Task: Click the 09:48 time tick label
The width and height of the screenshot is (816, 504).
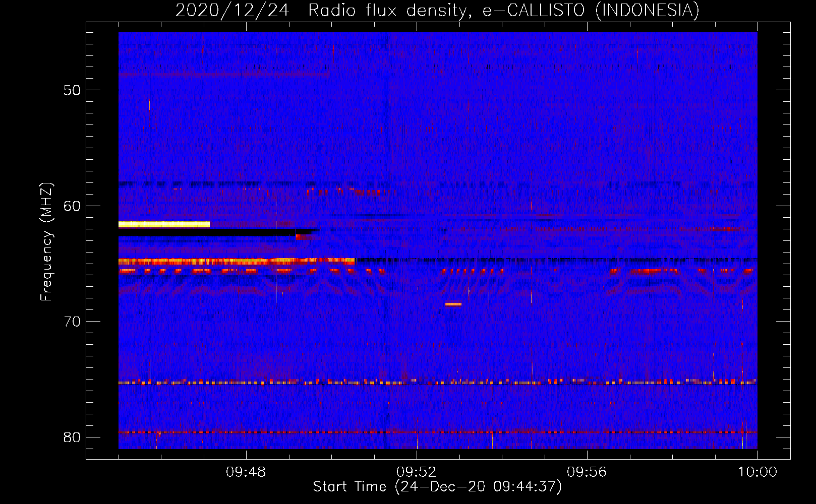Action: 246,472
